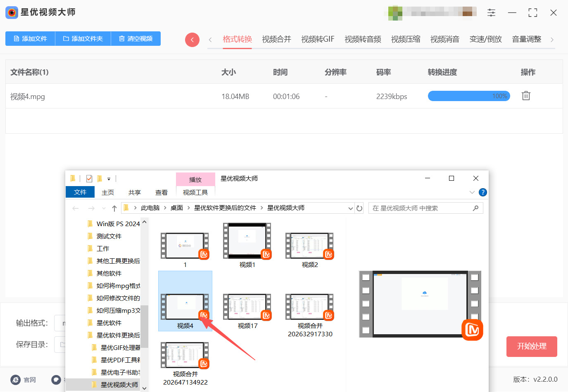Viewport: 568px width, 392px height.
Task: Switch to 音量调整 tab
Action: pos(527,39)
